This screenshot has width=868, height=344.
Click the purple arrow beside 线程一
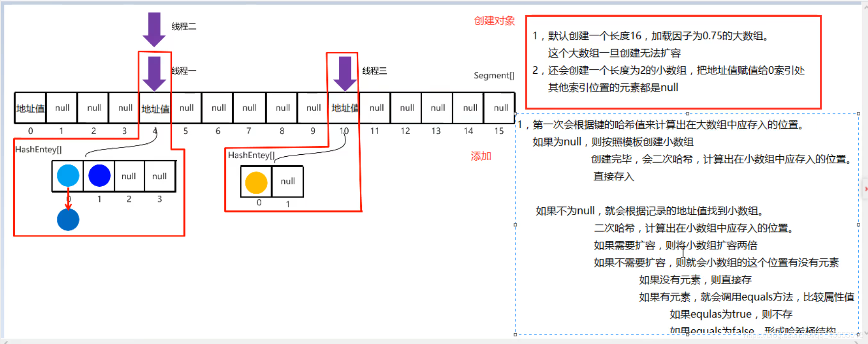pos(154,74)
